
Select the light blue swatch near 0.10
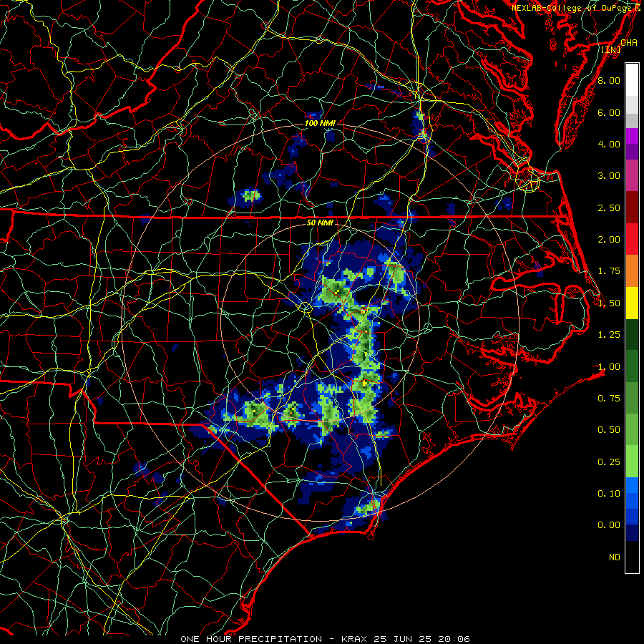click(x=632, y=485)
